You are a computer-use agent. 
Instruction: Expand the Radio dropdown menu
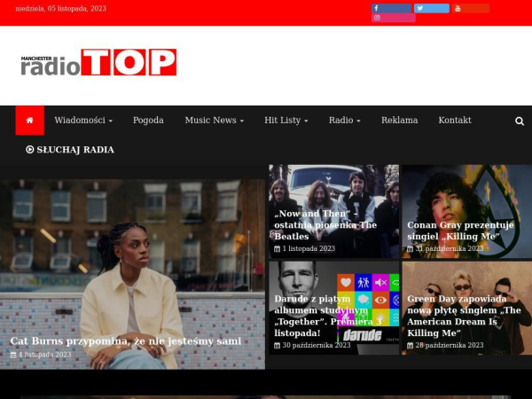[345, 120]
